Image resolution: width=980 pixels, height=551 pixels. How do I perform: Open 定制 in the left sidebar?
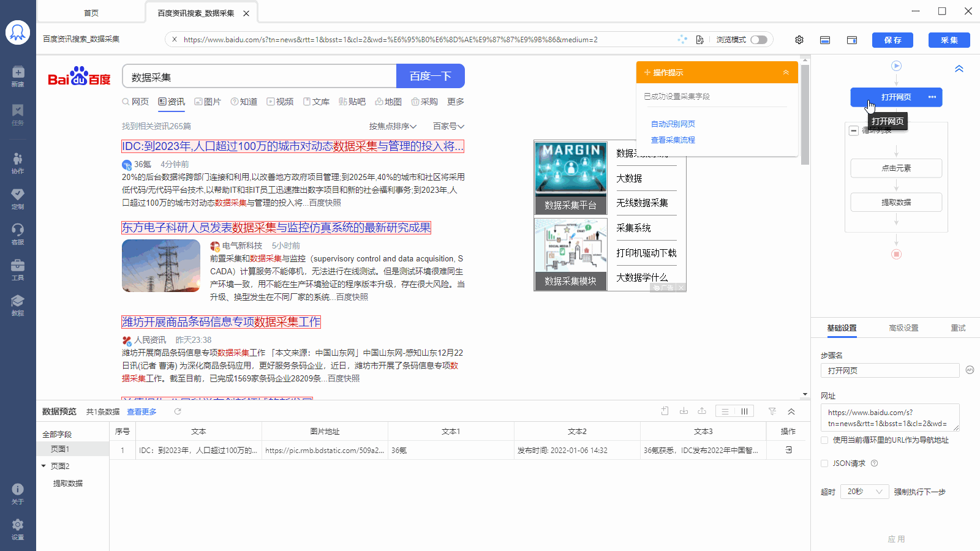click(18, 199)
